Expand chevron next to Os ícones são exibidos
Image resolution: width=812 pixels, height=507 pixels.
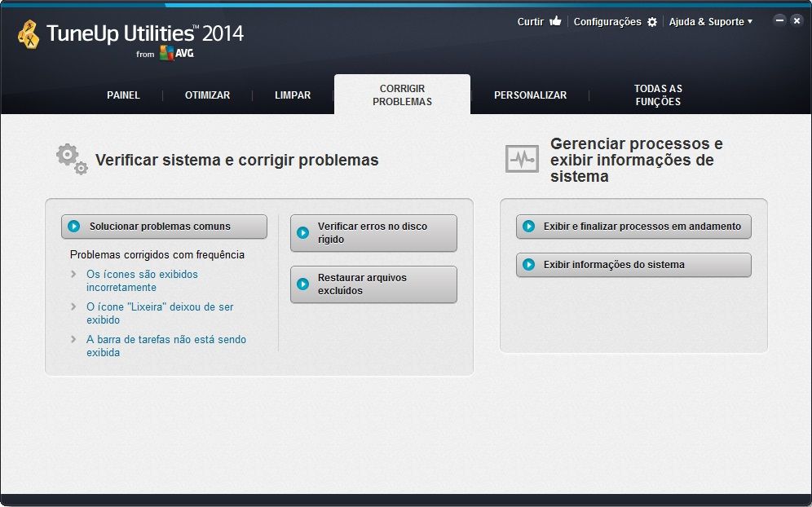pyautogui.click(x=74, y=275)
